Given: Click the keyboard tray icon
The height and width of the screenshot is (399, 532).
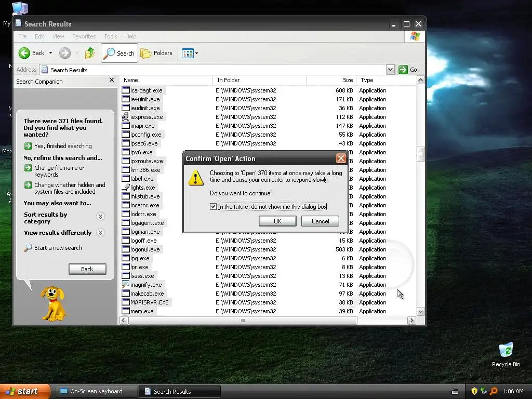Looking at the screenshot, I should click(x=455, y=392).
